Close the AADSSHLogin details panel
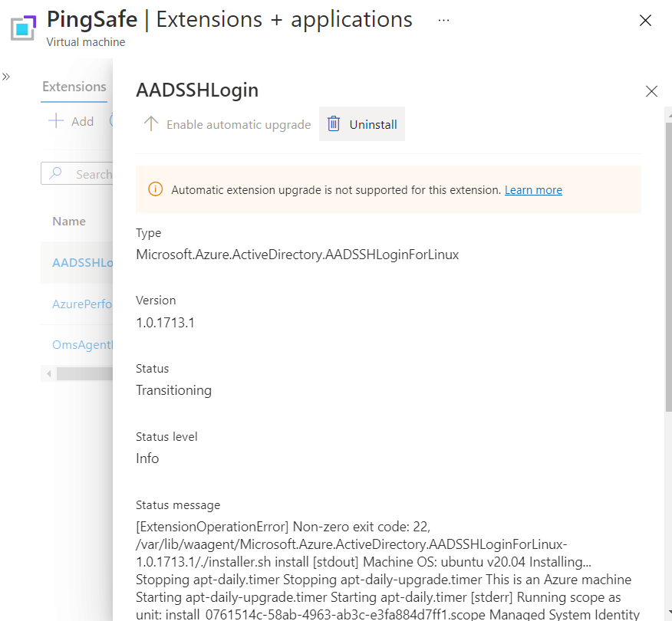Image resolution: width=672 pixels, height=621 pixels. pyautogui.click(x=651, y=91)
